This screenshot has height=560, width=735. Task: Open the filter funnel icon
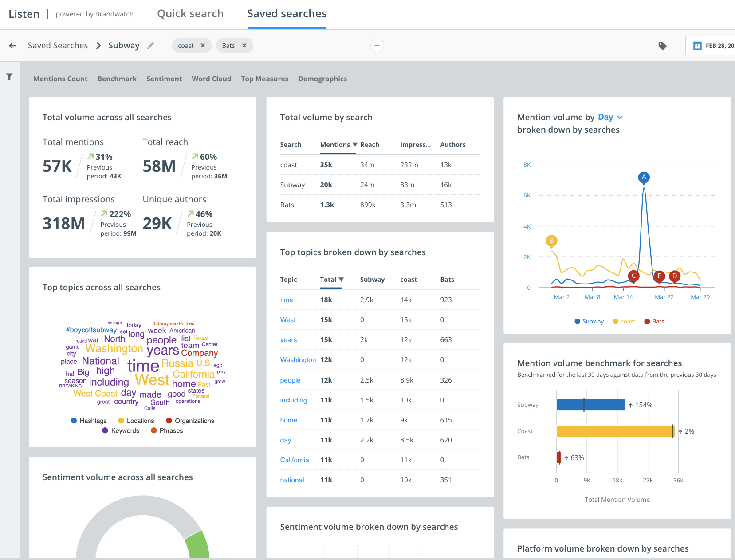[9, 77]
